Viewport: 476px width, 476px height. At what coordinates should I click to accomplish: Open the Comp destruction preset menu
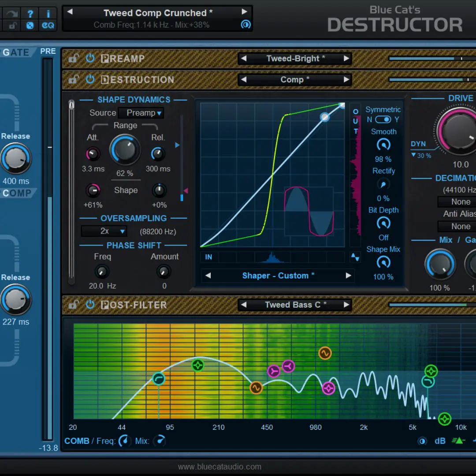click(295, 79)
